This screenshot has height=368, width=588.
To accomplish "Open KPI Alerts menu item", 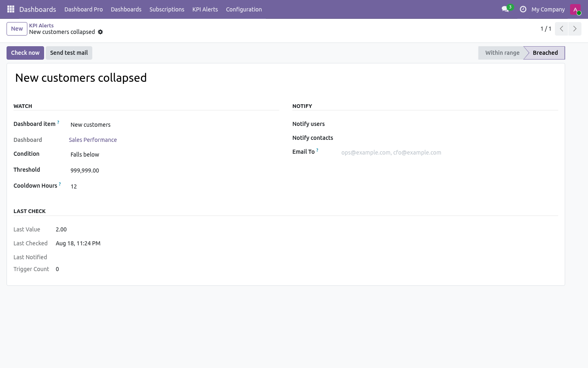I will 205,9.
